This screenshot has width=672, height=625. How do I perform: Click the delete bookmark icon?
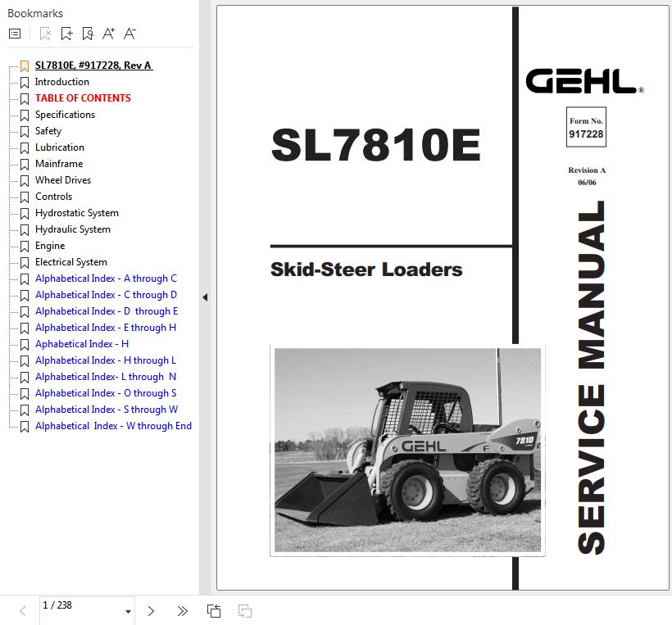pos(45,34)
